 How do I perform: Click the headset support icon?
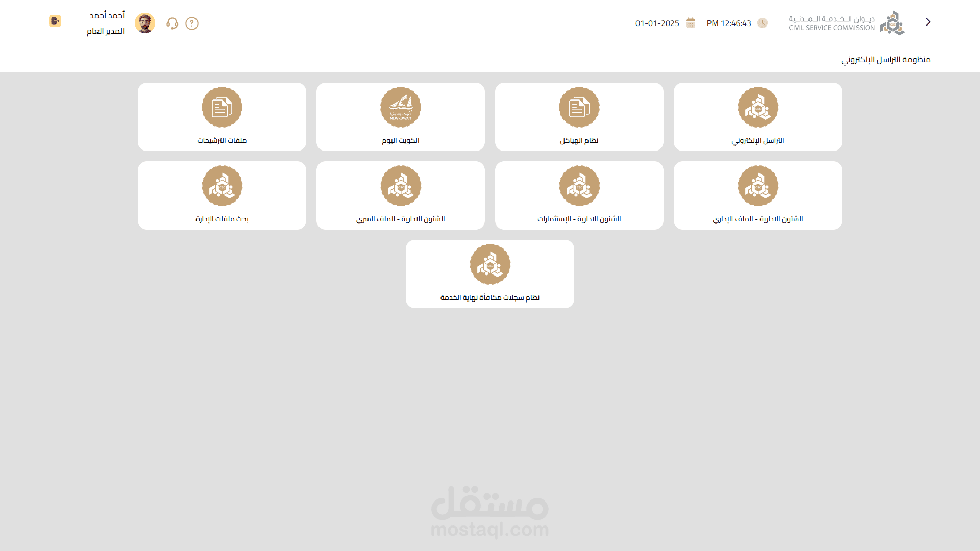click(172, 23)
